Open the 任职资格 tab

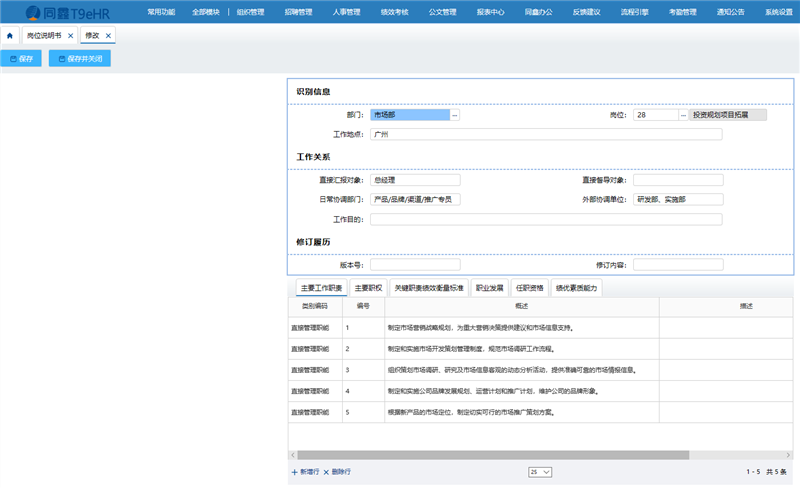coord(530,288)
